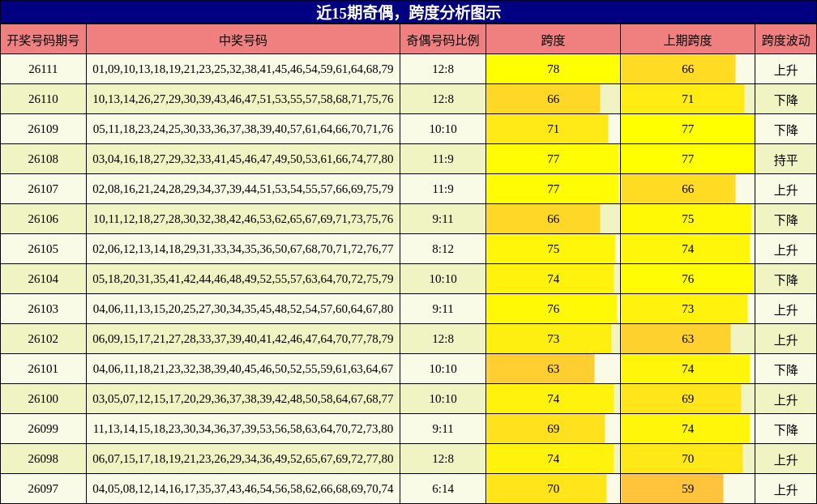Click 下降 fluctuation in row 26110
817x504 pixels.
(785, 100)
